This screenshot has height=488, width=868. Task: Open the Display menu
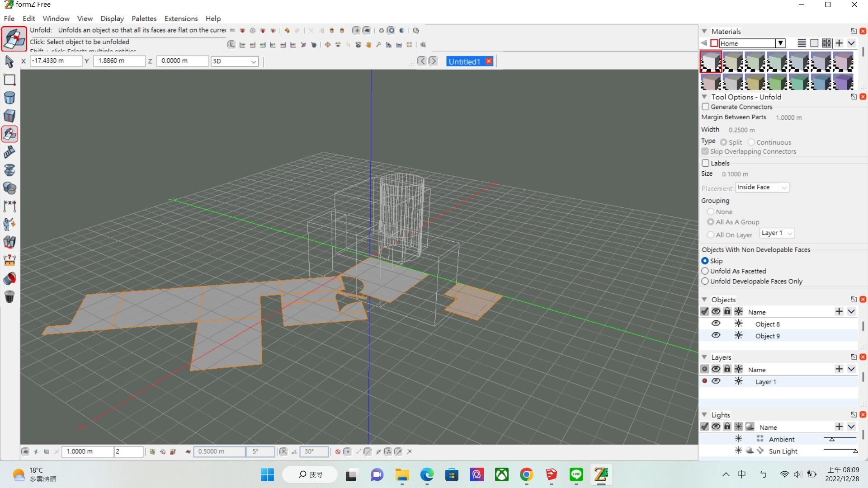pos(112,19)
